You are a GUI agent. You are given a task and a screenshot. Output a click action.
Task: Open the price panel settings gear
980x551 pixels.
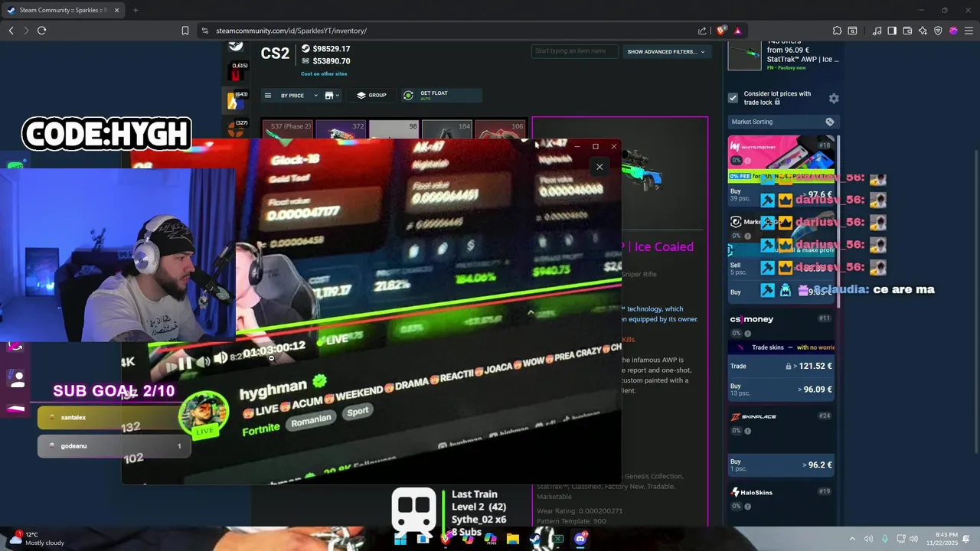[834, 98]
